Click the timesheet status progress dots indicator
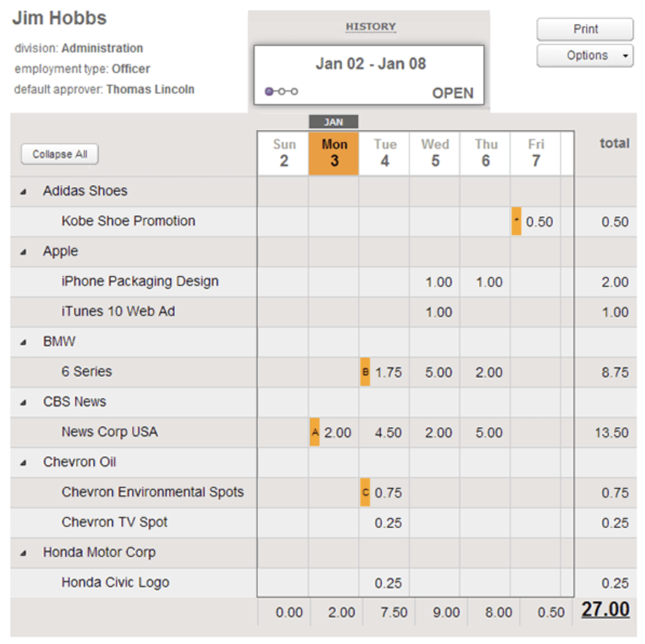The height and width of the screenshot is (644, 645). click(x=281, y=91)
